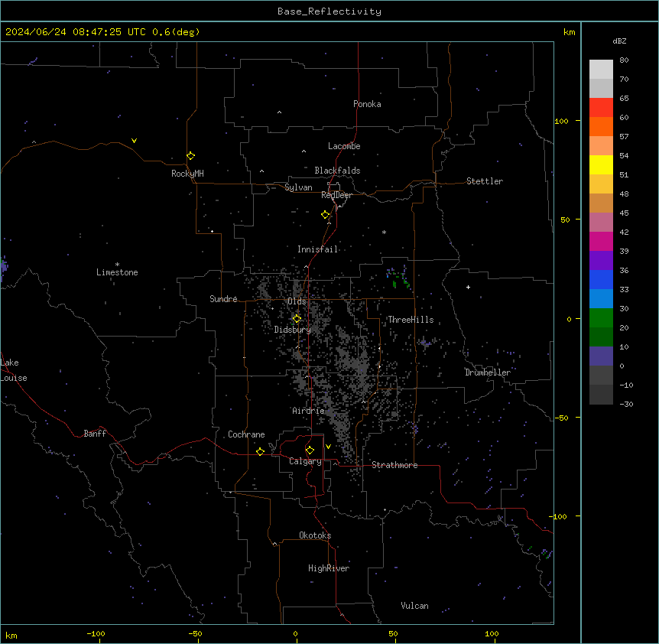
Task: Click the Calgary city label
Action: click(305, 461)
